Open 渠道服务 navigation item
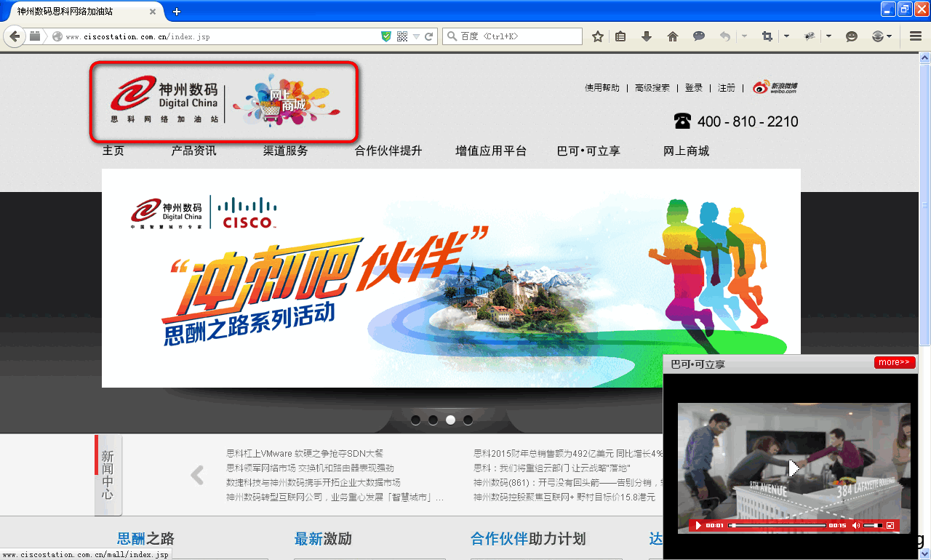The height and width of the screenshot is (560, 931). pos(285,151)
